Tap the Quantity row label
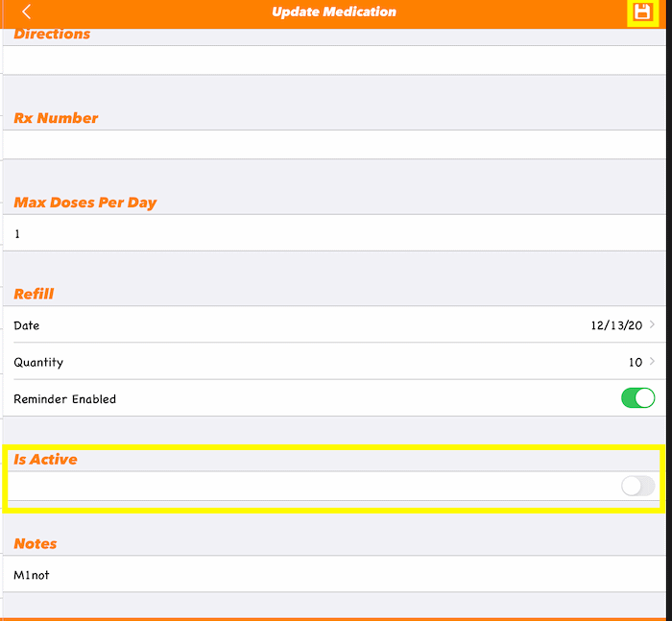This screenshot has width=672, height=621. tap(38, 363)
